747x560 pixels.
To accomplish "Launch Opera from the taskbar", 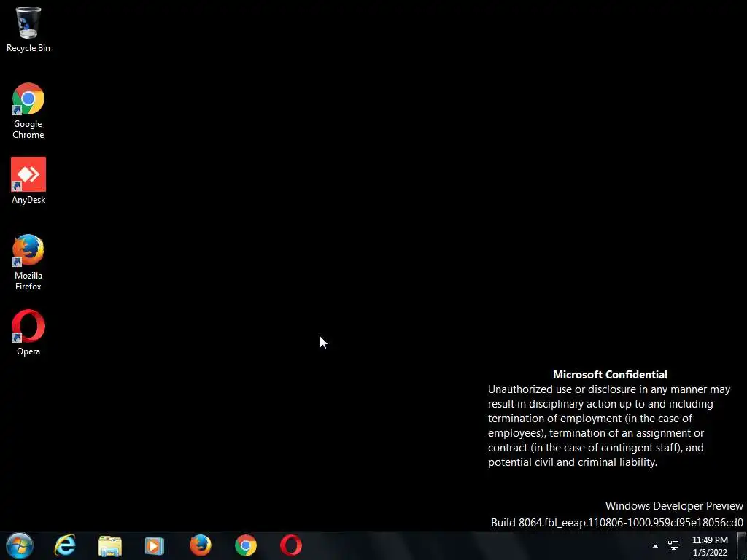I will coord(291,545).
